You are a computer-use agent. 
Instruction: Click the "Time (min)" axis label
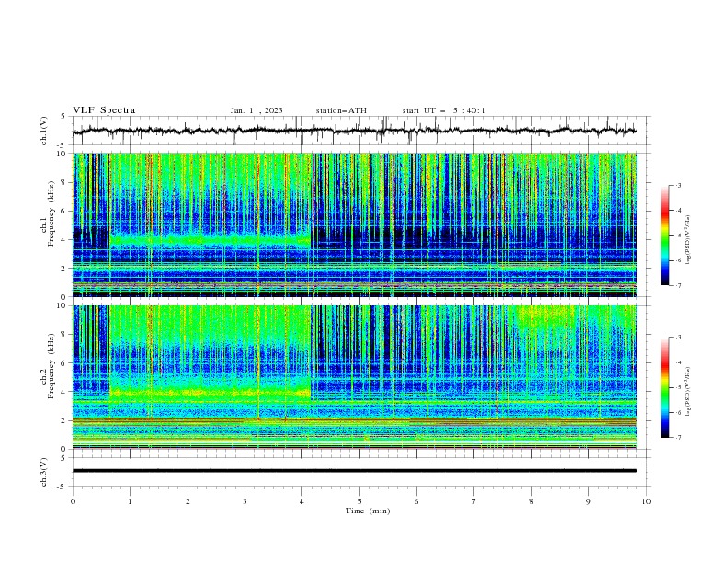coord(368,511)
